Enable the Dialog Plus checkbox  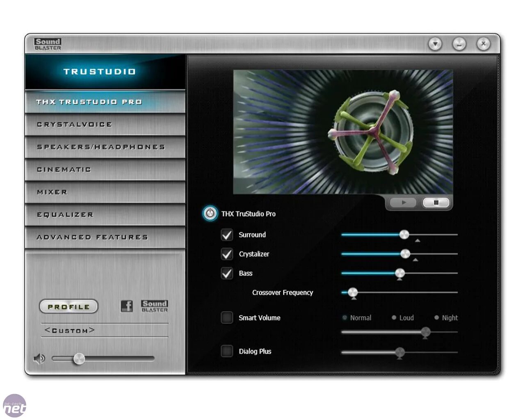pyautogui.click(x=227, y=351)
